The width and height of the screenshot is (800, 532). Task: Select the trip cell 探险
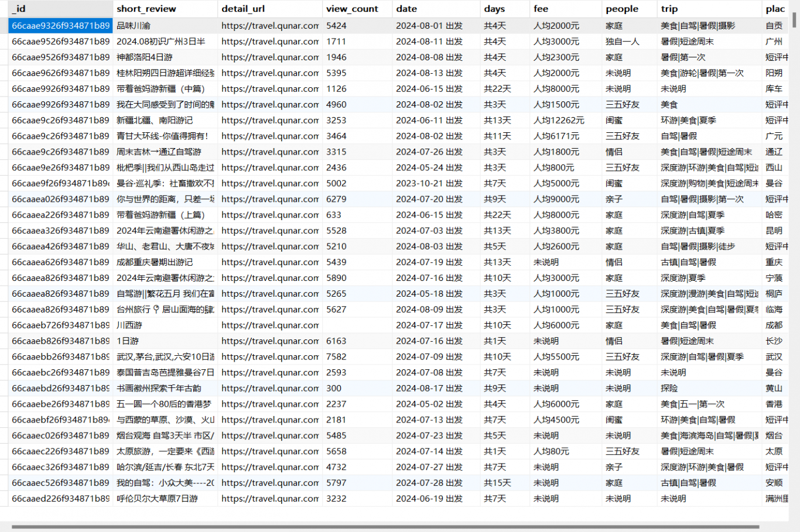pos(709,388)
